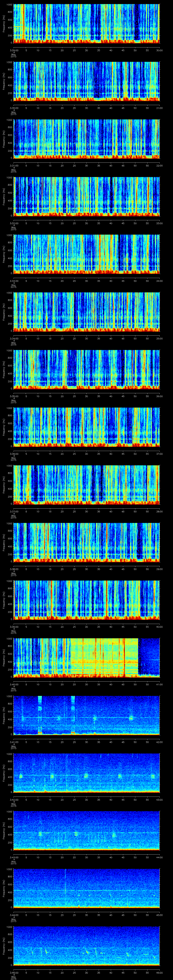Open the spectrogram panel starting at 3:44:00

click(87, 888)
